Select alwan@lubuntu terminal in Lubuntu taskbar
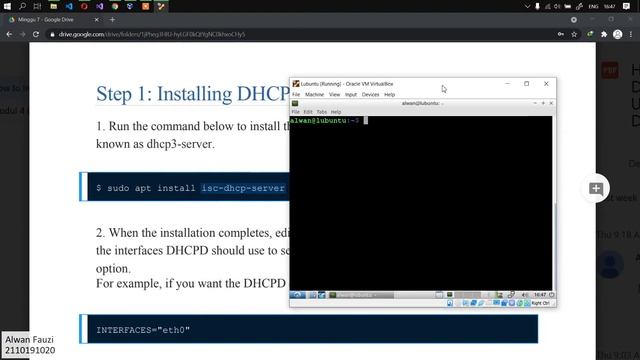This screenshot has width=640, height=360. point(361,295)
